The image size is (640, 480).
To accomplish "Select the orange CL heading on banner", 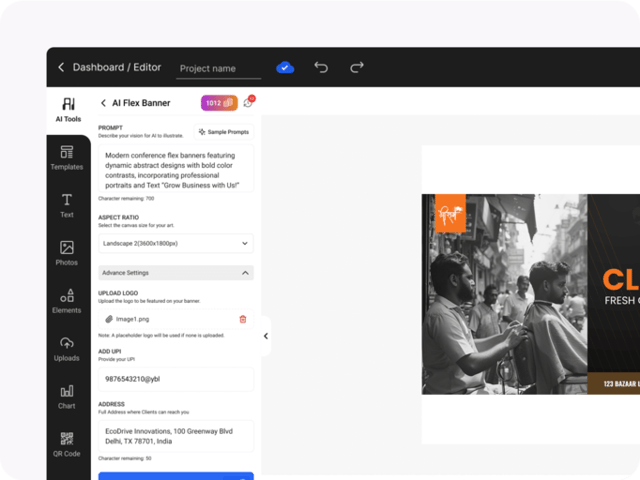I will pos(621,280).
